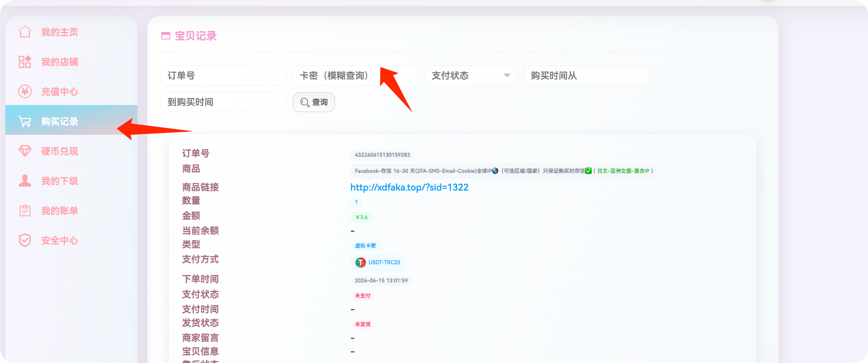
Task: Click the 查询 search button
Action: [x=314, y=102]
